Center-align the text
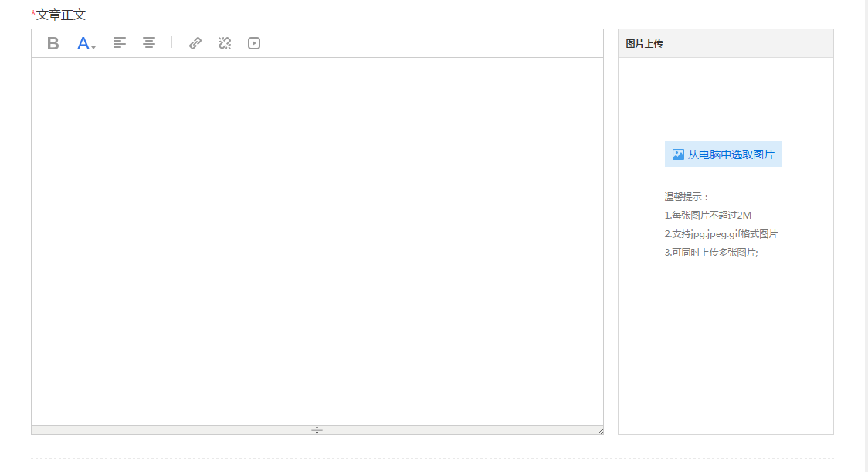The image size is (868, 472). coord(149,43)
